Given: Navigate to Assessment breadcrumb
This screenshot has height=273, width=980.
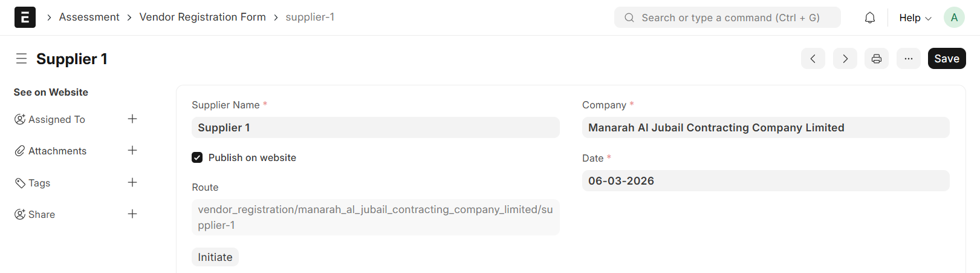Looking at the screenshot, I should 89,17.
